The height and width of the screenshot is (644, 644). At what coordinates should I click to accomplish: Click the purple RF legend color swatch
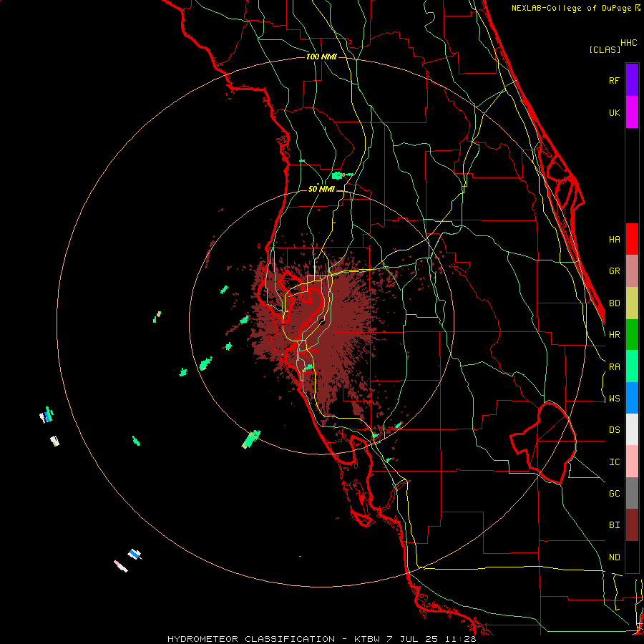(632, 80)
